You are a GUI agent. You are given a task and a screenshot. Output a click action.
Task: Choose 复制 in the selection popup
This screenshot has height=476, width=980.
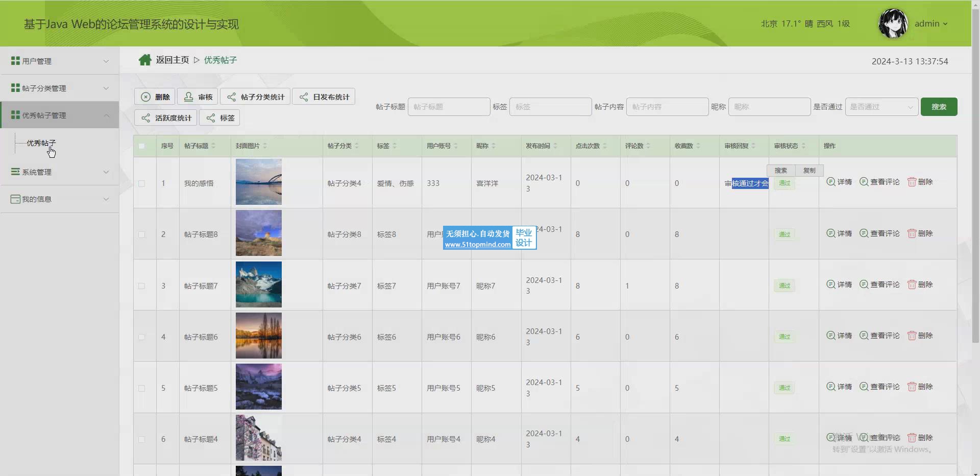pos(810,171)
